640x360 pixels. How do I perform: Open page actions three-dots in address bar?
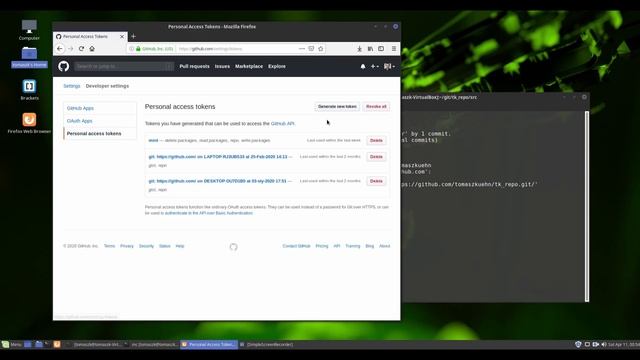tap(302, 49)
